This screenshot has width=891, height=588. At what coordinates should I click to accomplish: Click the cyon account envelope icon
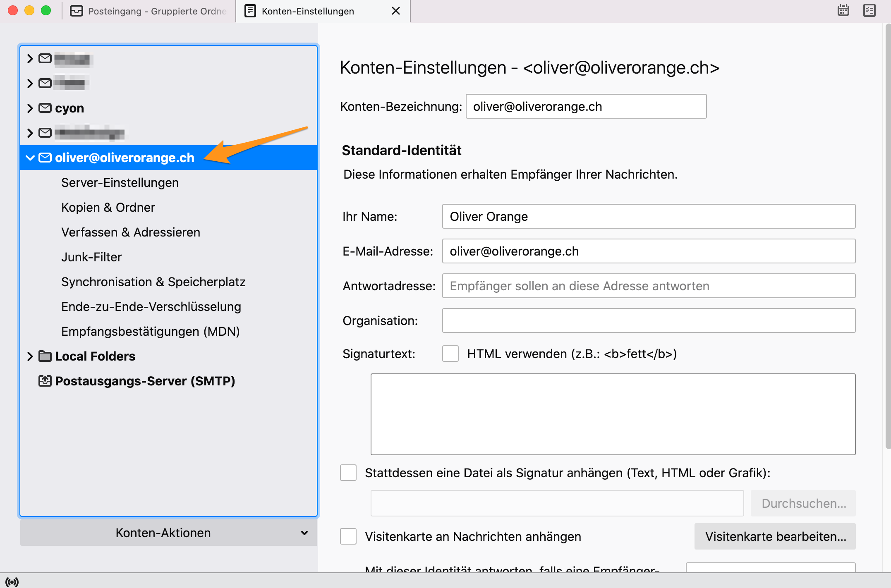pyautogui.click(x=45, y=108)
